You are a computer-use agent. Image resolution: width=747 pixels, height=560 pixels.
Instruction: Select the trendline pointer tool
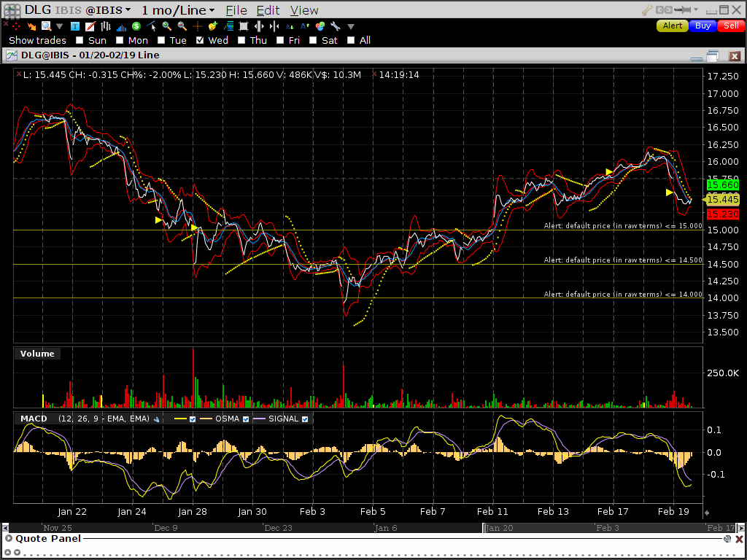[152, 26]
